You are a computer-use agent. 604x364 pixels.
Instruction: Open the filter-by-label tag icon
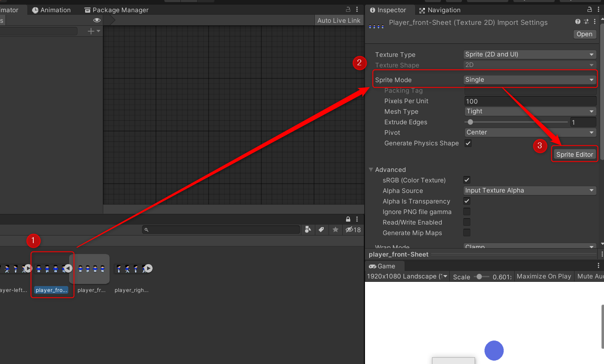[x=322, y=230]
